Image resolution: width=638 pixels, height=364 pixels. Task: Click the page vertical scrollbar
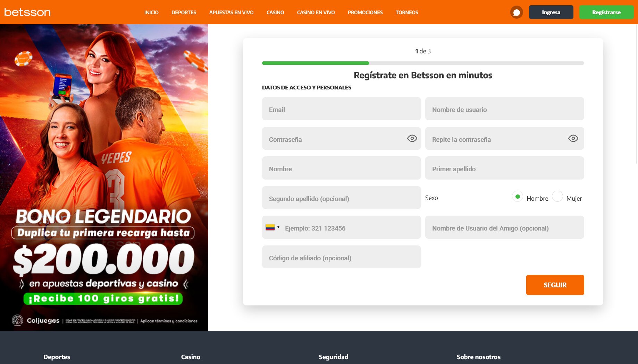pos(637,94)
